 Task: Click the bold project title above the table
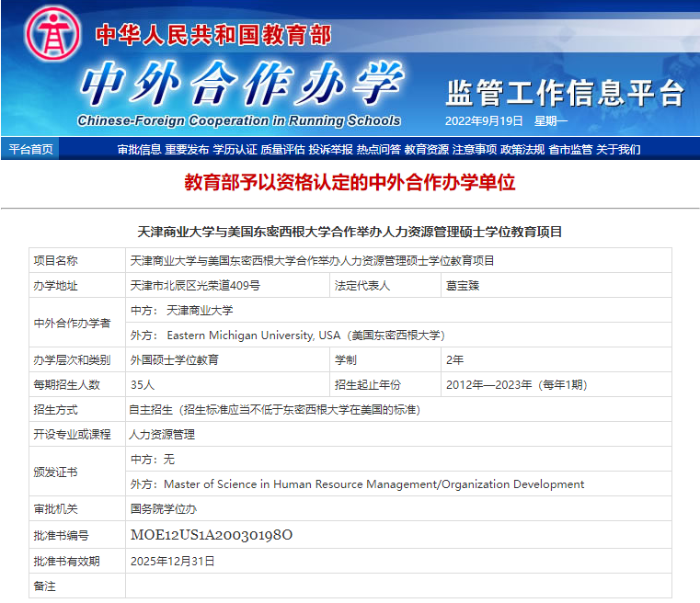(x=350, y=232)
